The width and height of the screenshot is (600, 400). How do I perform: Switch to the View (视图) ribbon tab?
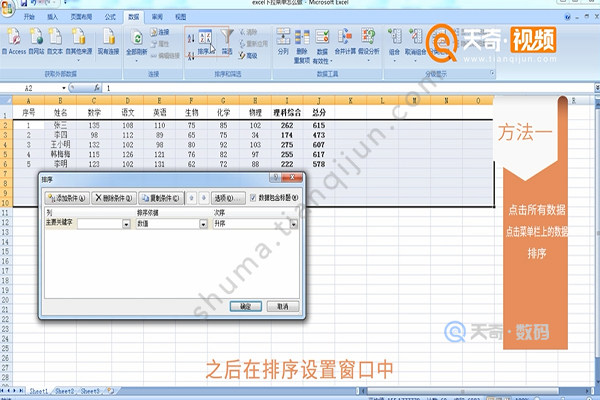coord(181,17)
